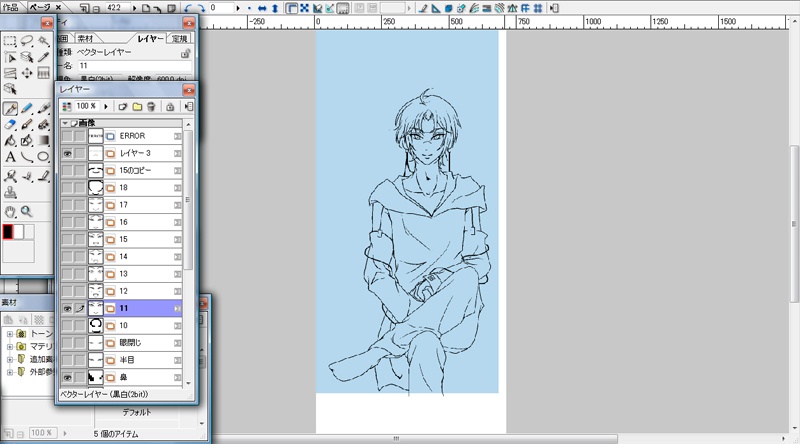The width and height of the screenshot is (800, 444).
Task: Click the black foreground color swatch
Action: (7, 232)
